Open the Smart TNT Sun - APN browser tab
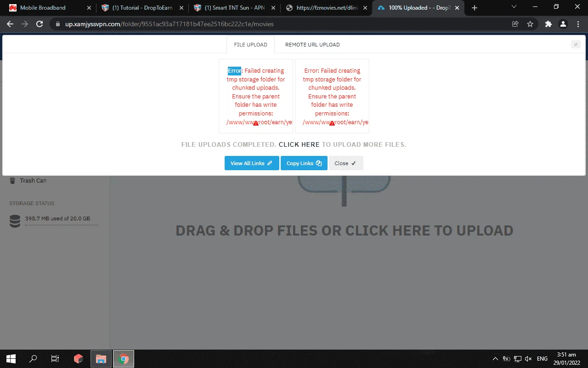The height and width of the screenshot is (368, 588). 234,8
